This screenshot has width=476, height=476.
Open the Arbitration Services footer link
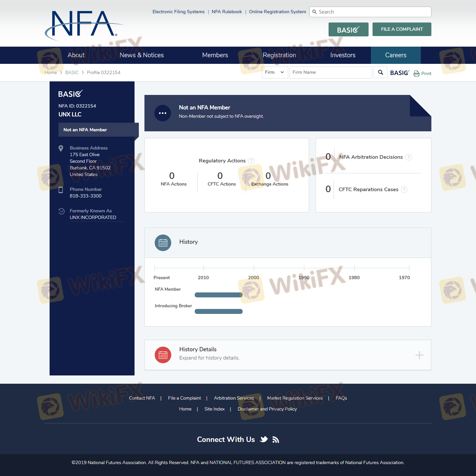pos(234,398)
